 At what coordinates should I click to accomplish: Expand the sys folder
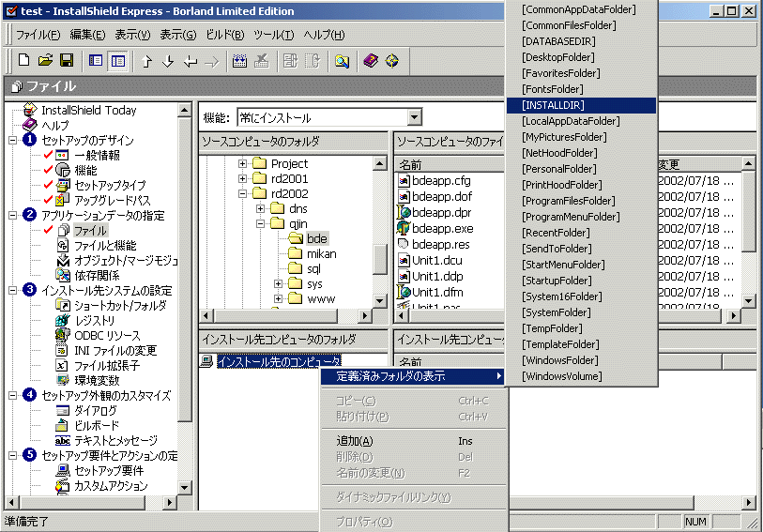click(278, 284)
